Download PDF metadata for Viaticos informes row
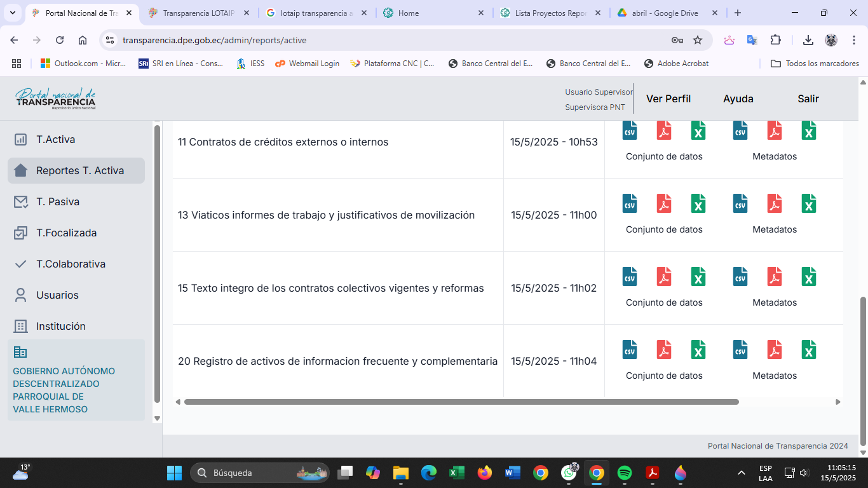The image size is (868, 488). [774, 203]
